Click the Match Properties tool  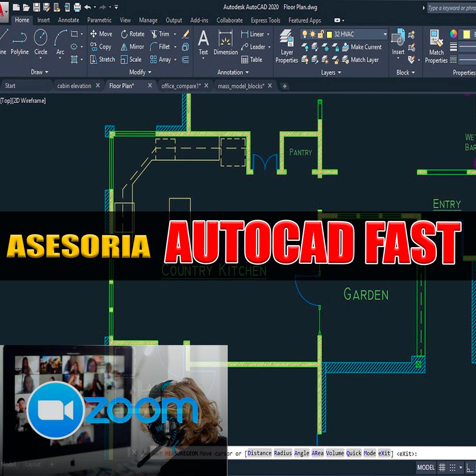(x=436, y=47)
